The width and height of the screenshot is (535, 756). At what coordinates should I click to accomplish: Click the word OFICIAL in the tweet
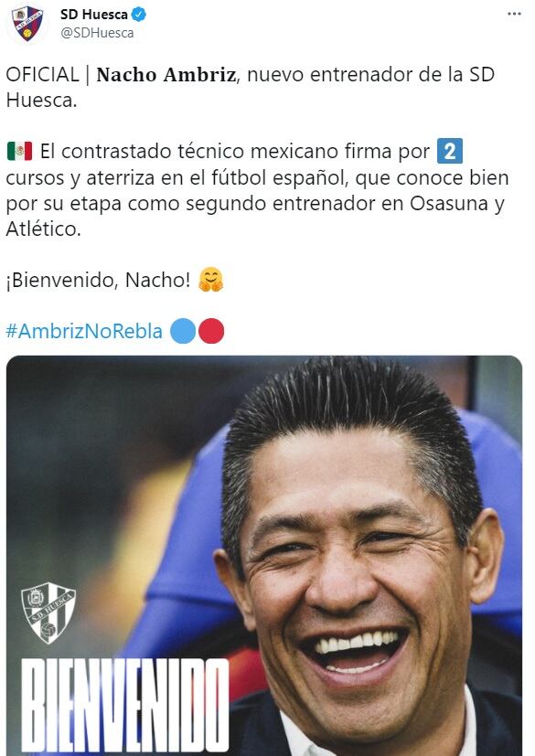42,74
